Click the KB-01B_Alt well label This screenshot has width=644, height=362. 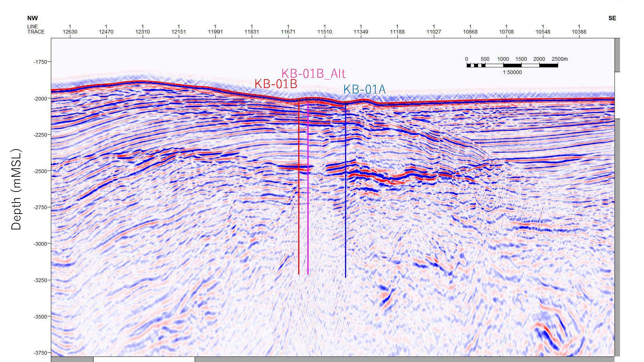point(313,74)
